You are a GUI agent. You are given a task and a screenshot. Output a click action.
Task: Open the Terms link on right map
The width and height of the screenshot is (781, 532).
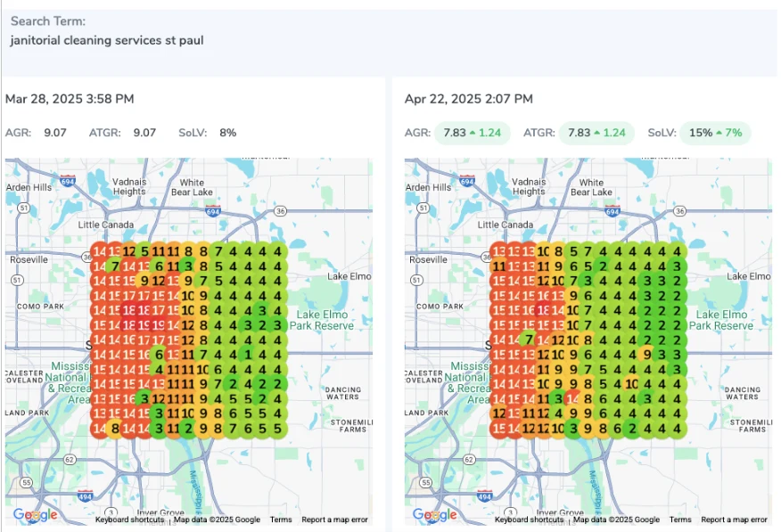(680, 520)
